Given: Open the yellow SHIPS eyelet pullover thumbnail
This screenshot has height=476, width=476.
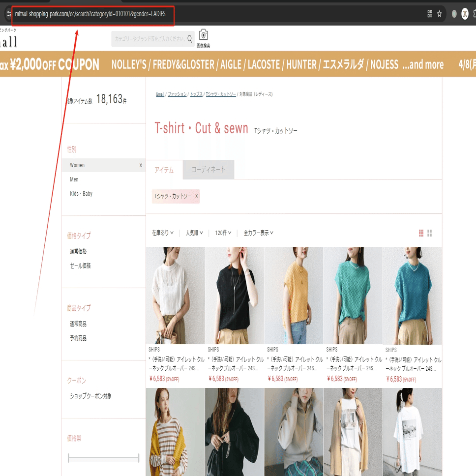Looking at the screenshot, I should coord(294,296).
